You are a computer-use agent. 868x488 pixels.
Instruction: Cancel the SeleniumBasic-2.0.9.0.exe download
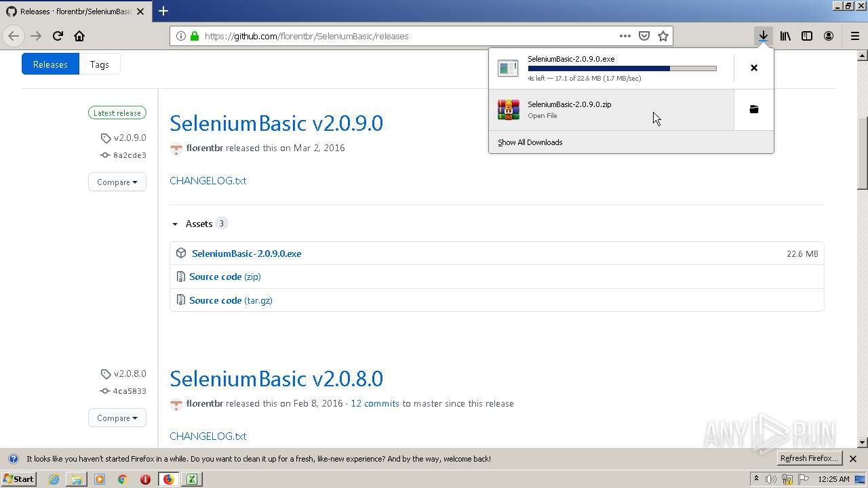click(x=754, y=68)
